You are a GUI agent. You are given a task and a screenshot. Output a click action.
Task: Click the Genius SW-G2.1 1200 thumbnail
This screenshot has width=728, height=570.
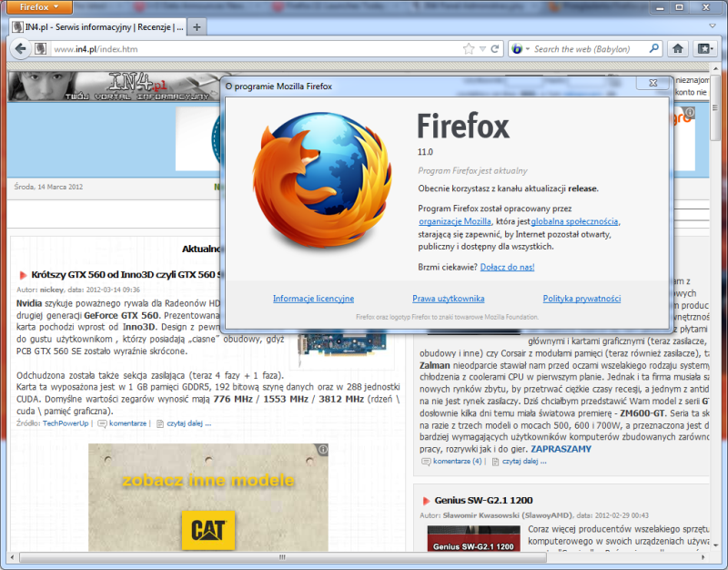point(473,538)
